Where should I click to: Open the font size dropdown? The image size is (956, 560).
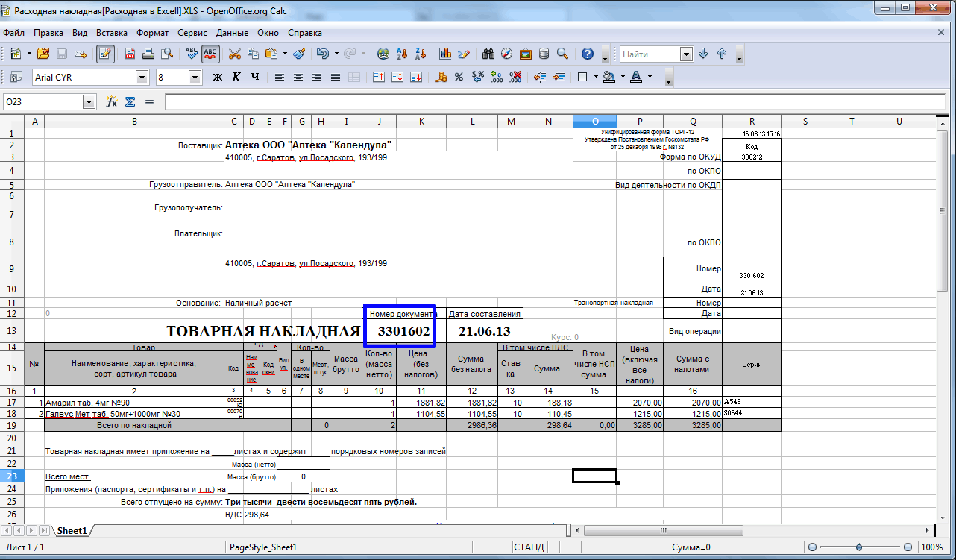coord(195,77)
